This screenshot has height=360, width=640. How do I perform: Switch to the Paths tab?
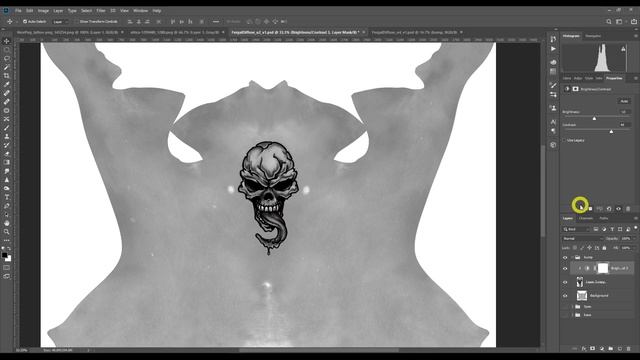tap(604, 218)
